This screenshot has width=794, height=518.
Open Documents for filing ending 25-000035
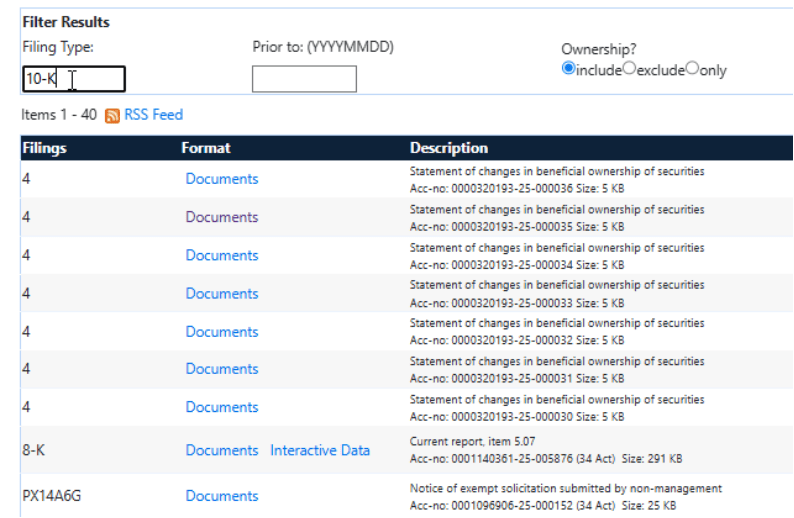(221, 217)
